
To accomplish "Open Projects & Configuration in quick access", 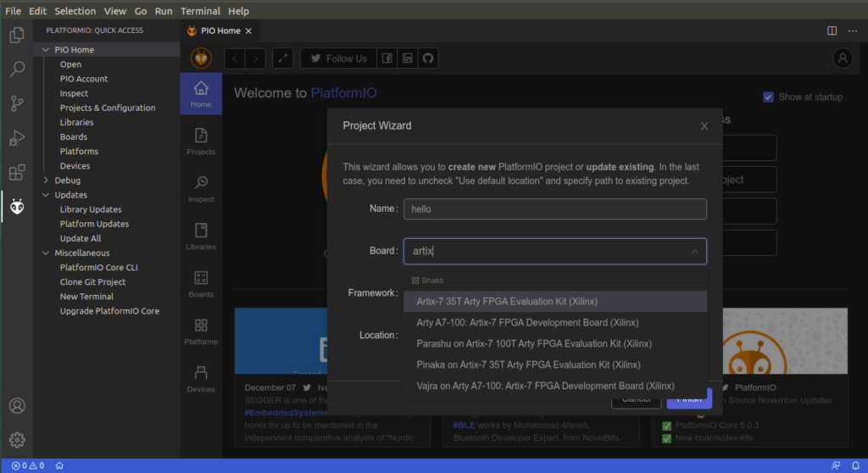I will coord(108,108).
